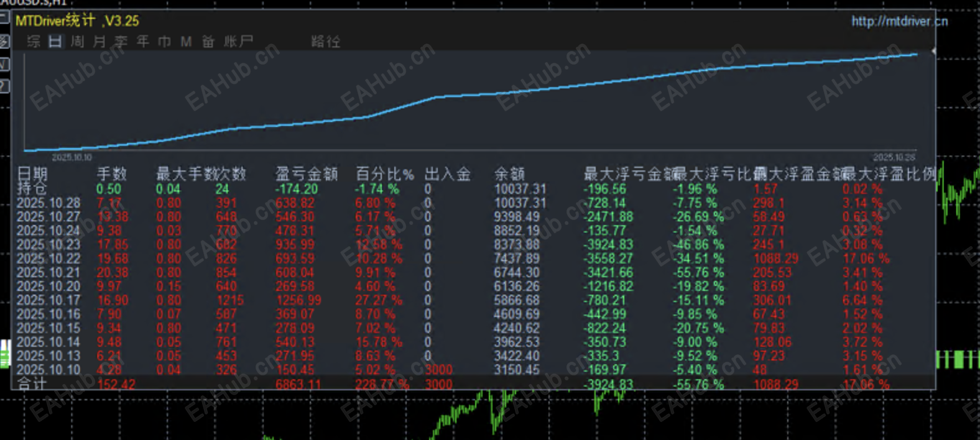Click the 6136.26 balance value
980x440 pixels.
coord(517,286)
